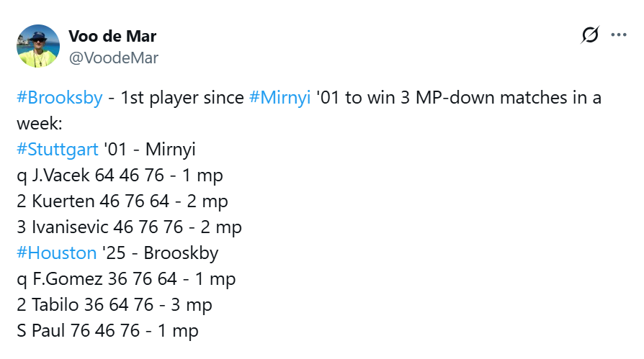The width and height of the screenshot is (644, 359).
Task: Select the Ivanisevic match result line
Action: point(130,227)
